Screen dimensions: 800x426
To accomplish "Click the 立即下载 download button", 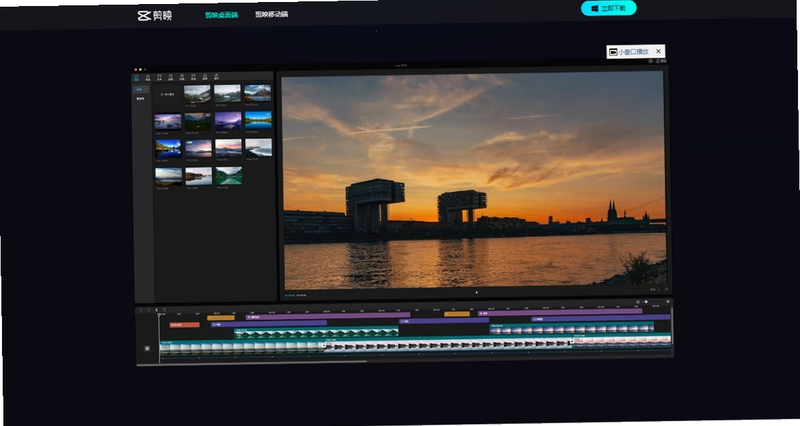I will (609, 8).
